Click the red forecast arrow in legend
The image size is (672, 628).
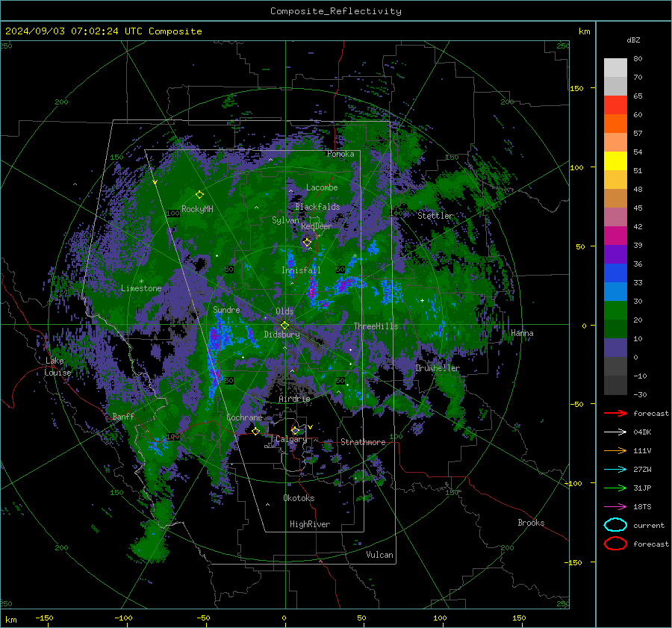[x=615, y=413]
